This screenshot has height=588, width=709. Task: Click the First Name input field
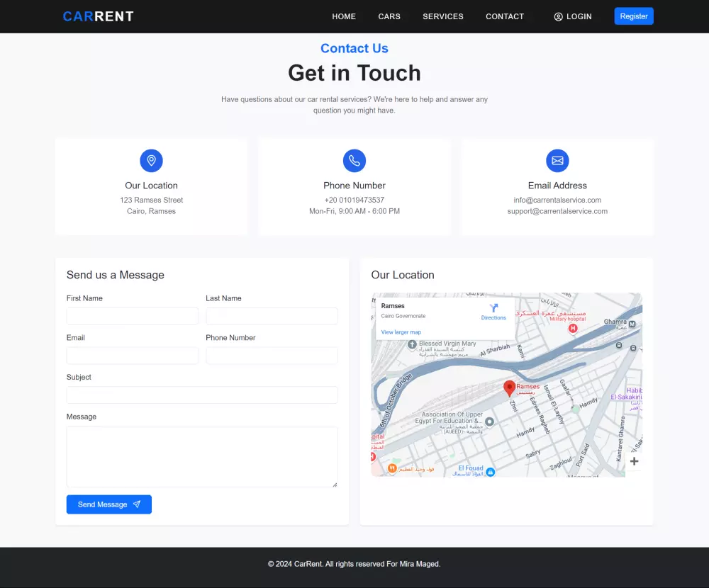pos(132,316)
